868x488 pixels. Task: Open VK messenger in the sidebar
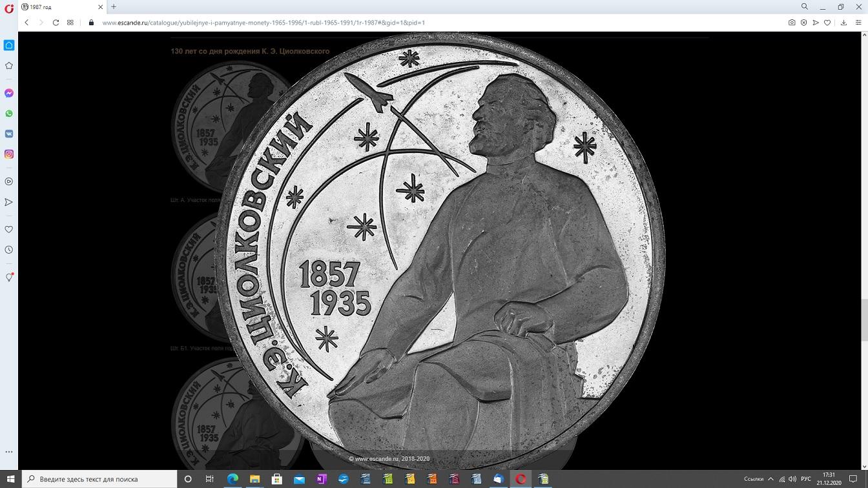tap(9, 134)
